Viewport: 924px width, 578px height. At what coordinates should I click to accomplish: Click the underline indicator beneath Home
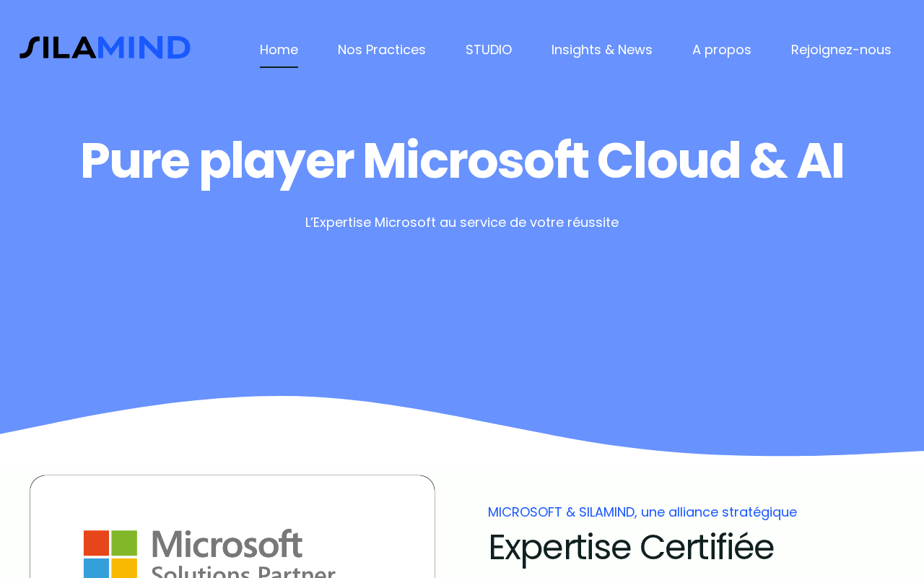tap(279, 67)
